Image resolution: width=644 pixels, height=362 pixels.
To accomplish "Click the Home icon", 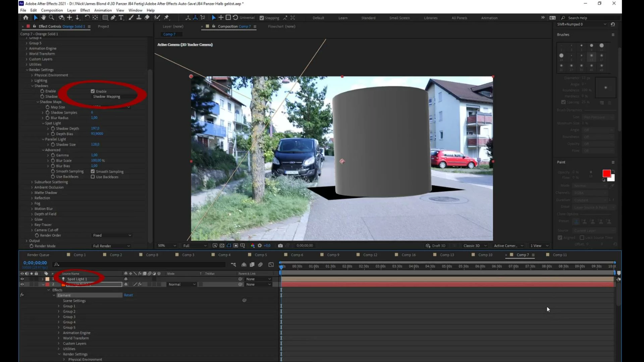I will click(25, 17).
